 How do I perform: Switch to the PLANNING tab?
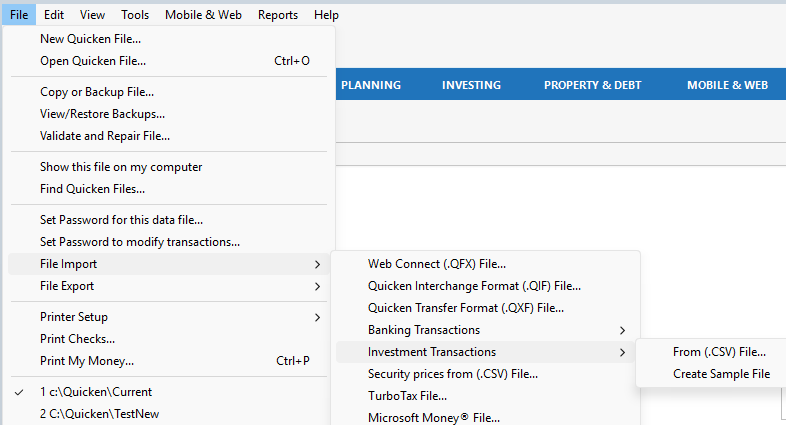(x=371, y=85)
